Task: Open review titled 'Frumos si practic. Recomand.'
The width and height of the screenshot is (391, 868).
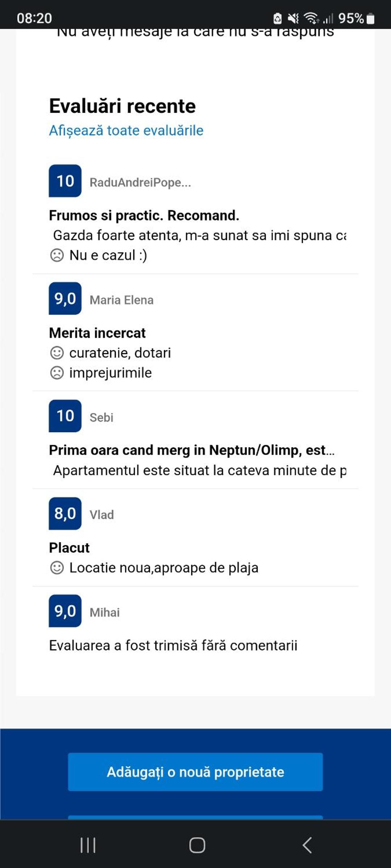Action: pos(144,216)
